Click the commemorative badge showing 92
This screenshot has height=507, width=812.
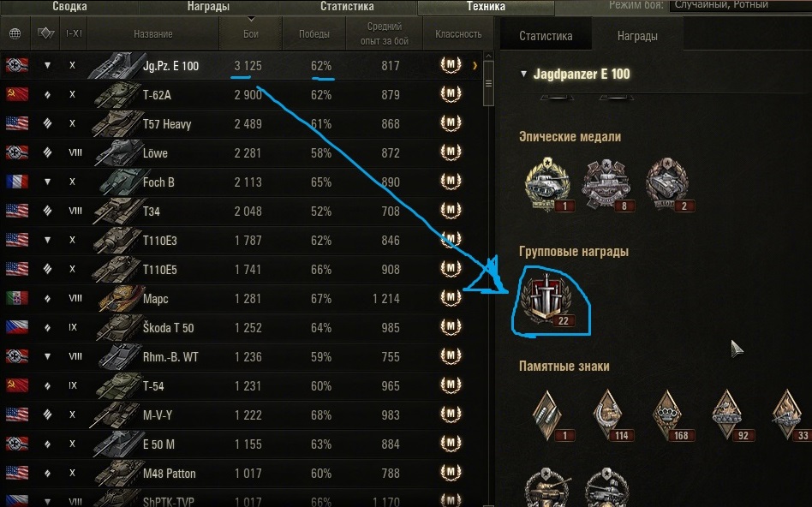coord(728,415)
